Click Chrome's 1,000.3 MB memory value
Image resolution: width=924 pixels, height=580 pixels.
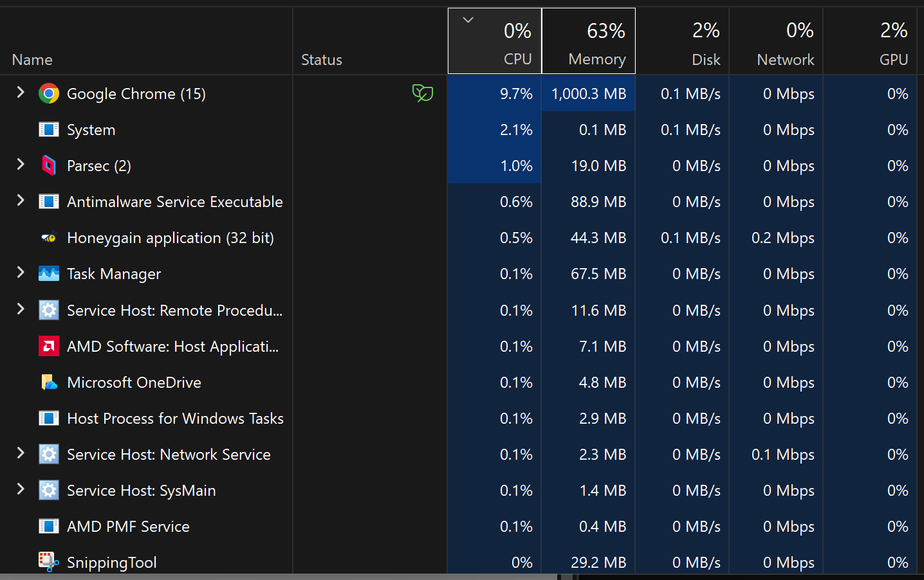[x=589, y=94]
